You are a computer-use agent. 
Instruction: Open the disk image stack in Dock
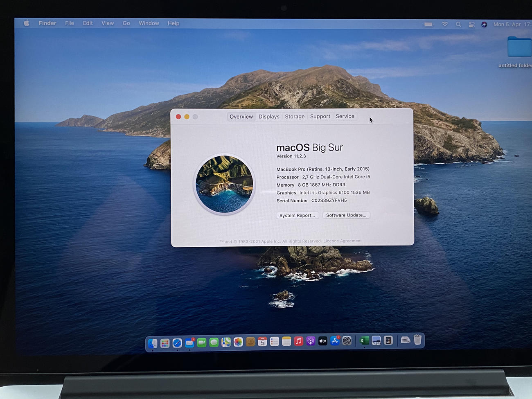click(405, 340)
